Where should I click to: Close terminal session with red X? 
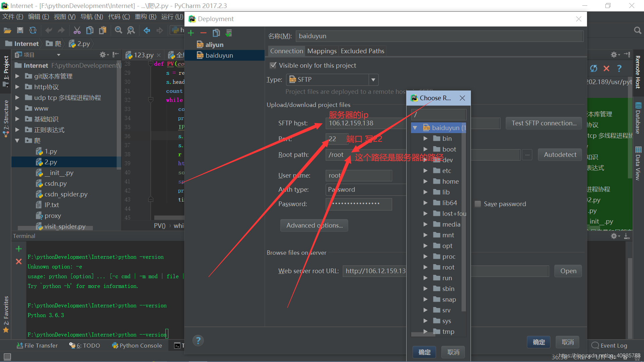pyautogui.click(x=19, y=261)
